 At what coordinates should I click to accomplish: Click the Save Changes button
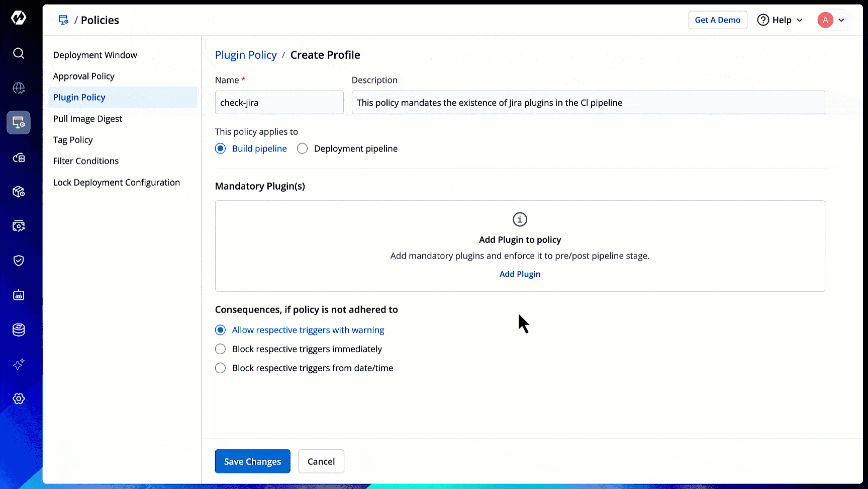tap(252, 461)
